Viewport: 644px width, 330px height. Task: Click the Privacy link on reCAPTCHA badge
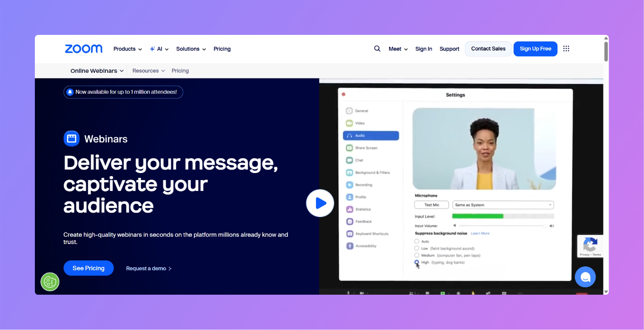[x=584, y=255]
